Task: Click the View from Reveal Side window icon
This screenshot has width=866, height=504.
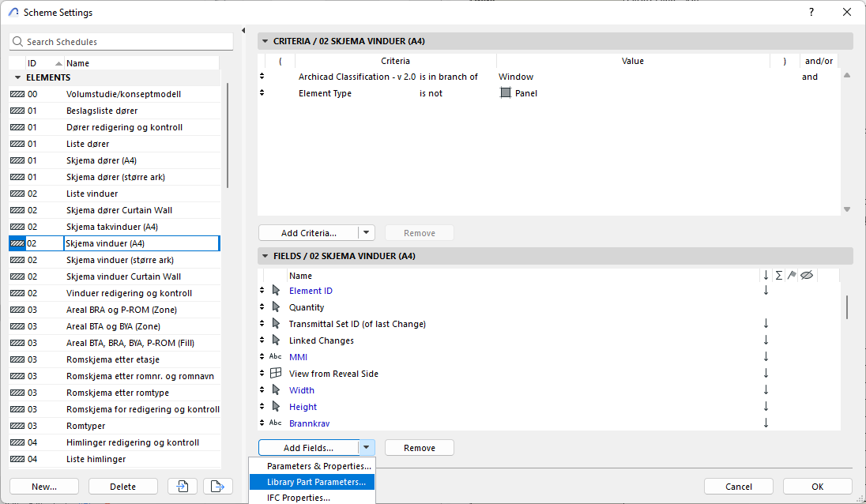Action: pyautogui.click(x=276, y=374)
